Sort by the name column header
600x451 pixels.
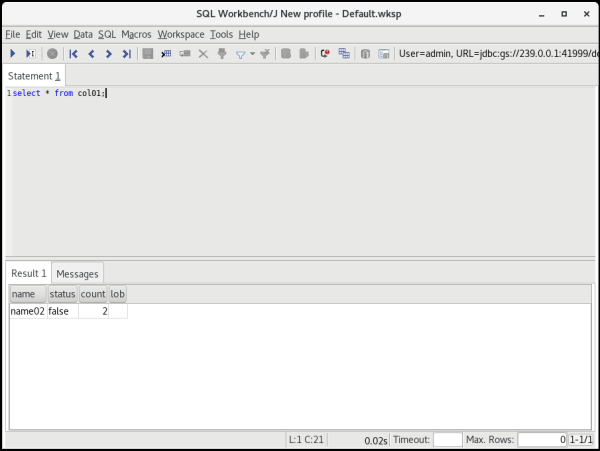pos(28,294)
